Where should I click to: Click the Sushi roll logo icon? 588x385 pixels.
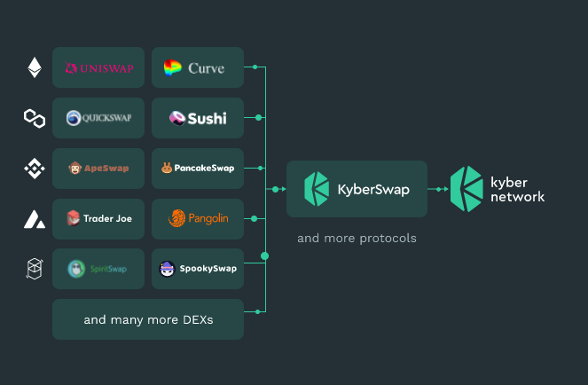tap(177, 118)
